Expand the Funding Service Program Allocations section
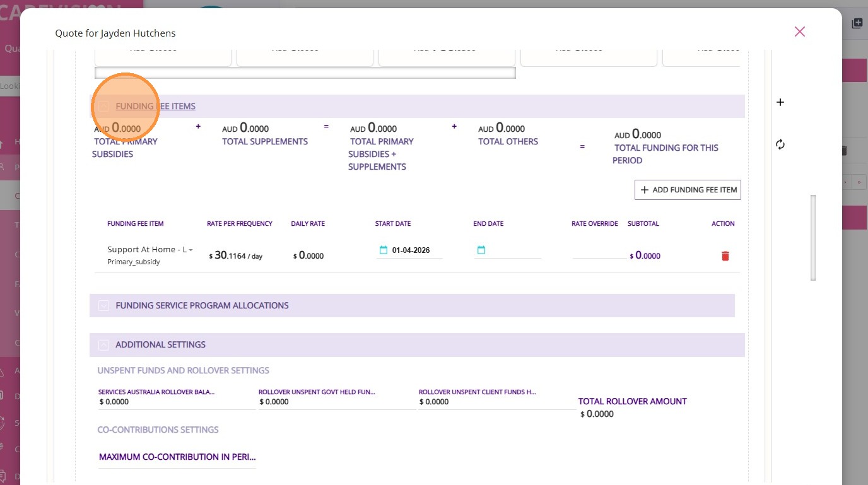 pyautogui.click(x=104, y=306)
